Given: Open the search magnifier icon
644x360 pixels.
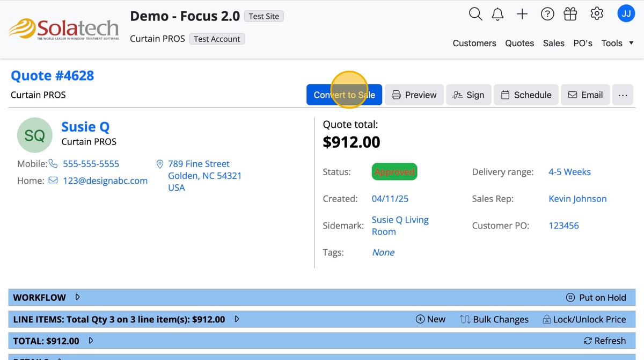Looking at the screenshot, I should 475,14.
